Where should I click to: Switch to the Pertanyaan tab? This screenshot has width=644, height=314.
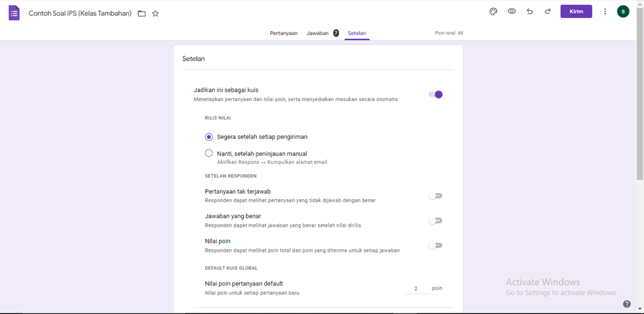283,33
